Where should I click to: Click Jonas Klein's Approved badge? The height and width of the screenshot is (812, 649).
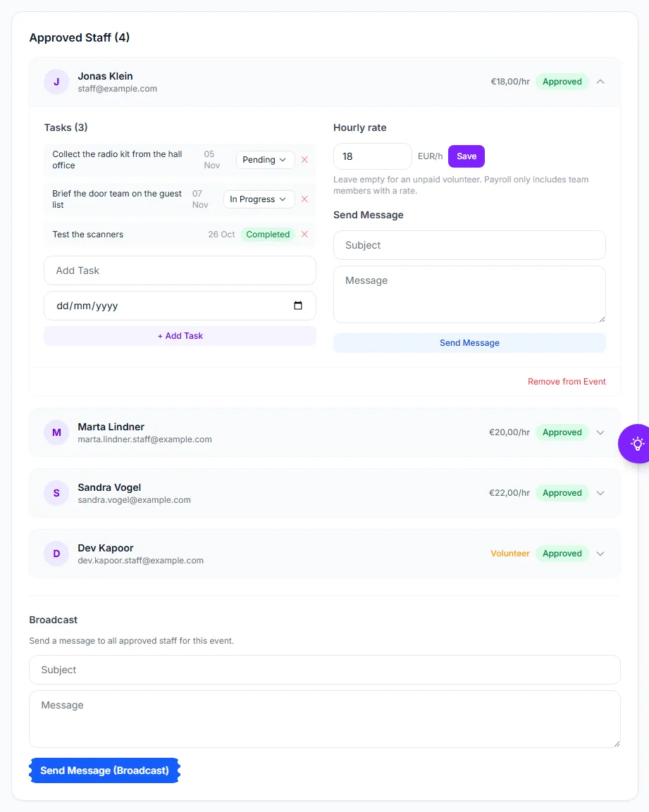(x=562, y=82)
